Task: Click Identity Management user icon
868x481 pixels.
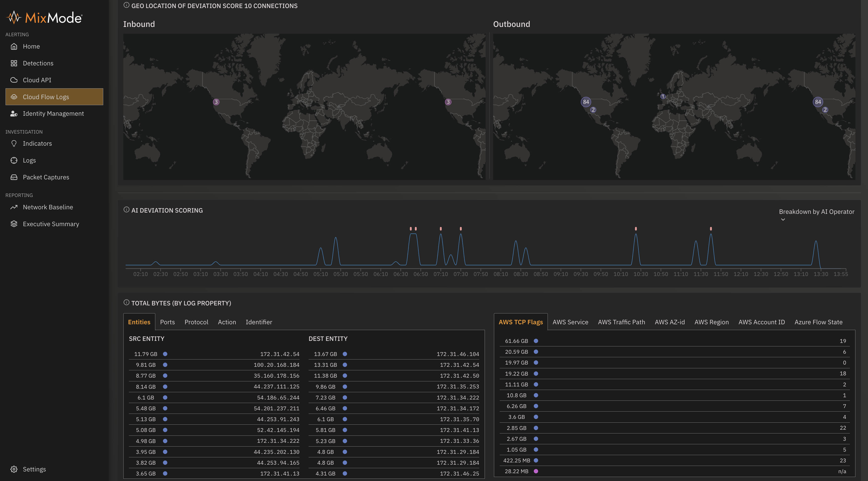Action: pyautogui.click(x=14, y=114)
